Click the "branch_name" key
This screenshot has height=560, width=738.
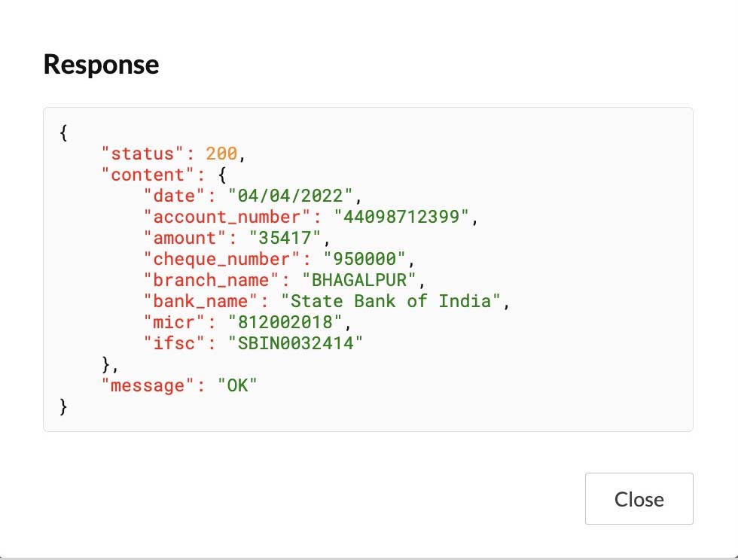pos(206,281)
